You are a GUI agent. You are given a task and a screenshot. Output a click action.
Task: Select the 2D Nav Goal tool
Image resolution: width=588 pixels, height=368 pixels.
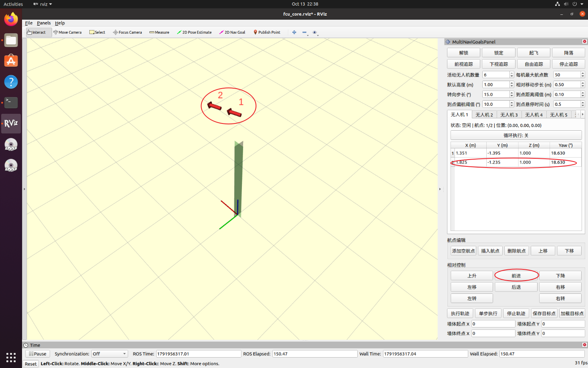[232, 32]
